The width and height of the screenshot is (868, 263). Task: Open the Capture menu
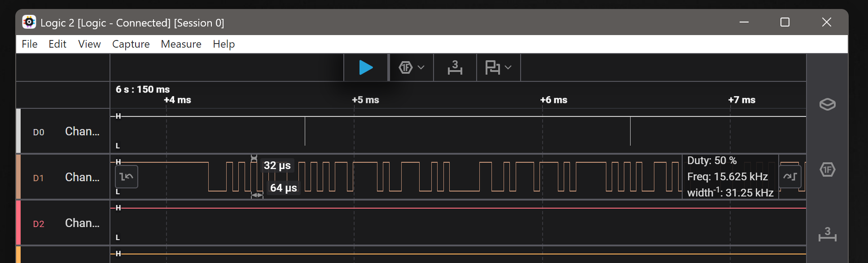coord(131,44)
